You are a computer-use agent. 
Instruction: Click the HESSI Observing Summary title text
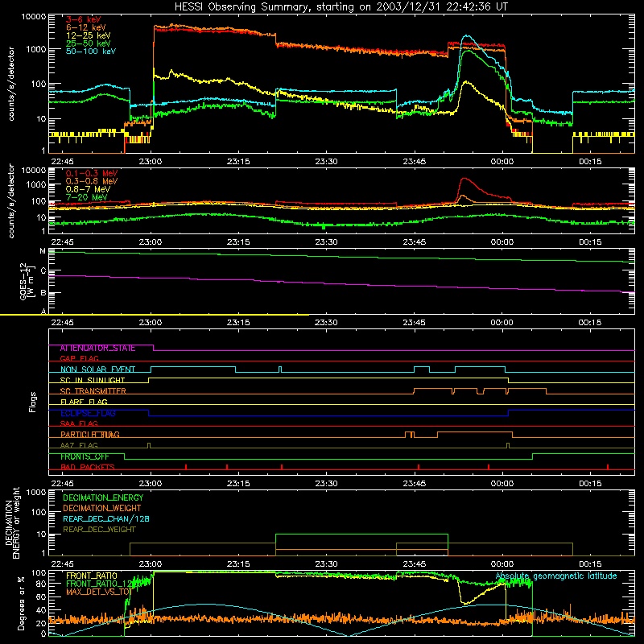point(341,6)
